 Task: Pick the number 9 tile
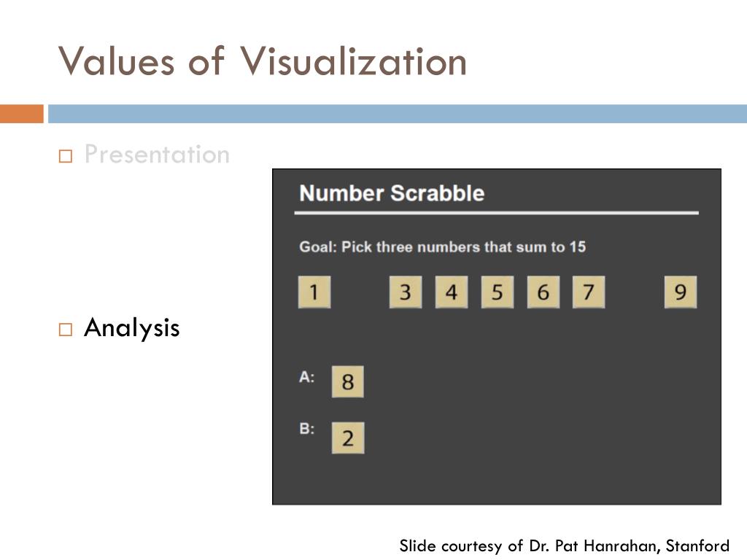point(681,292)
